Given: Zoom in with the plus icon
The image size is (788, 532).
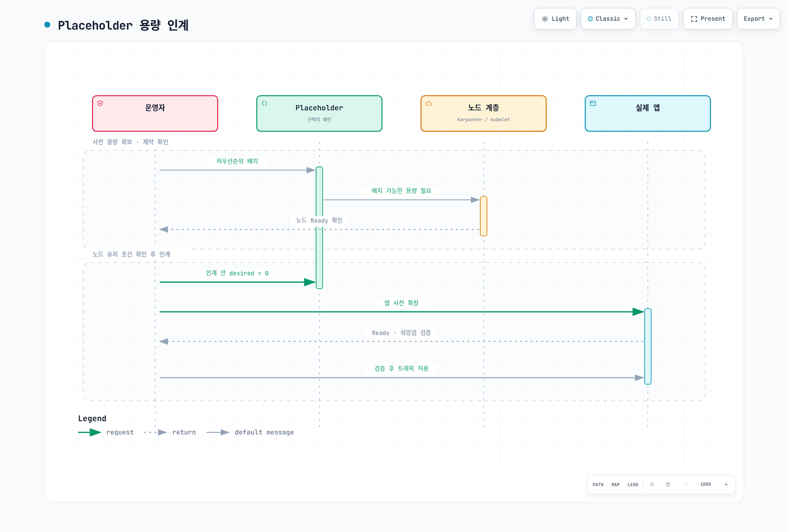Looking at the screenshot, I should 726,485.
